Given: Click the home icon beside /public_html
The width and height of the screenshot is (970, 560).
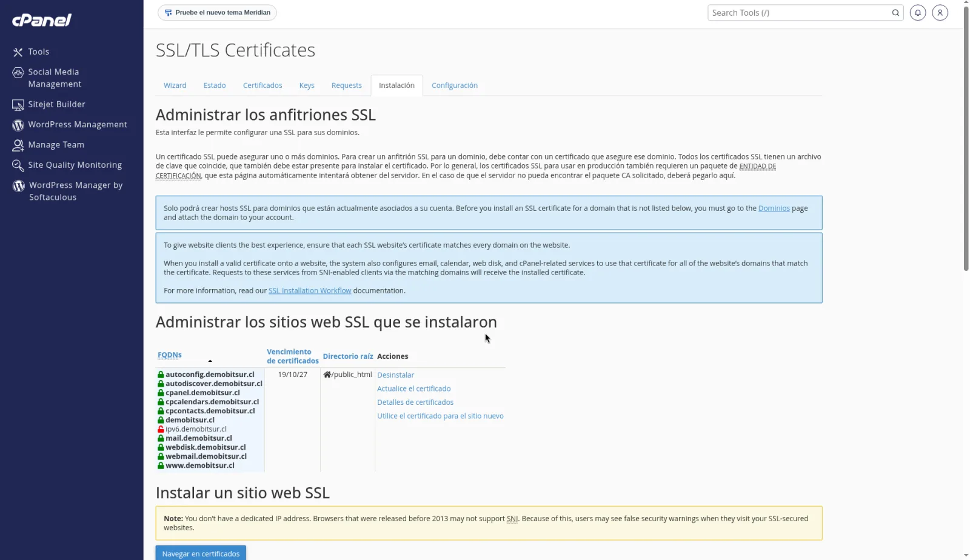Looking at the screenshot, I should [x=327, y=375].
